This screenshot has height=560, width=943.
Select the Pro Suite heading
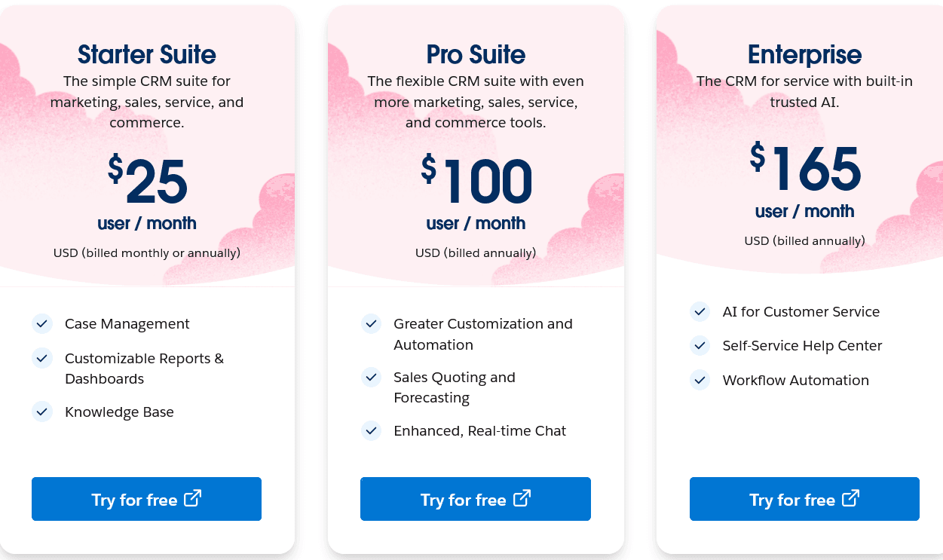[476, 54]
